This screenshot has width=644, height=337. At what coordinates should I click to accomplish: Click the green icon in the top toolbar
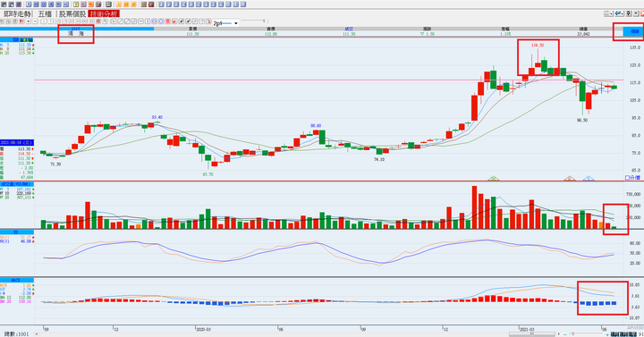[x=75, y=4]
